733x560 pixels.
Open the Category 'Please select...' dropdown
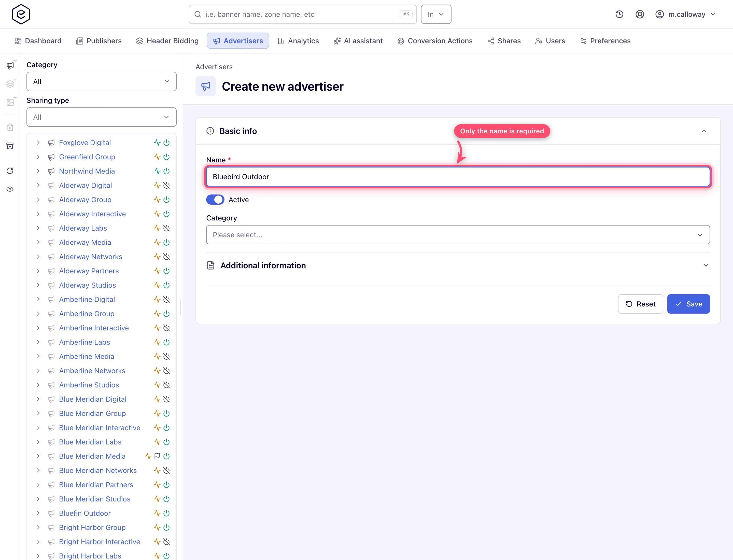tap(458, 235)
